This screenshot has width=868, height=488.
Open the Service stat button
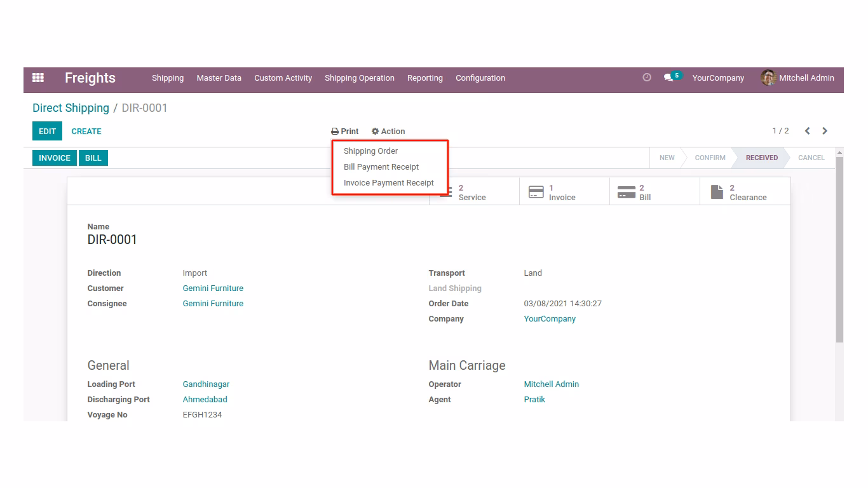[x=474, y=192]
